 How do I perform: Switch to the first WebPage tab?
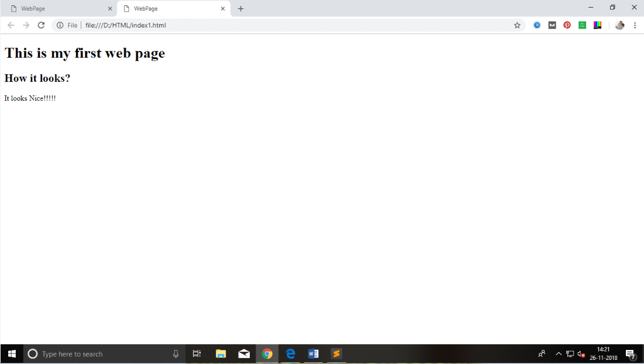(61, 9)
